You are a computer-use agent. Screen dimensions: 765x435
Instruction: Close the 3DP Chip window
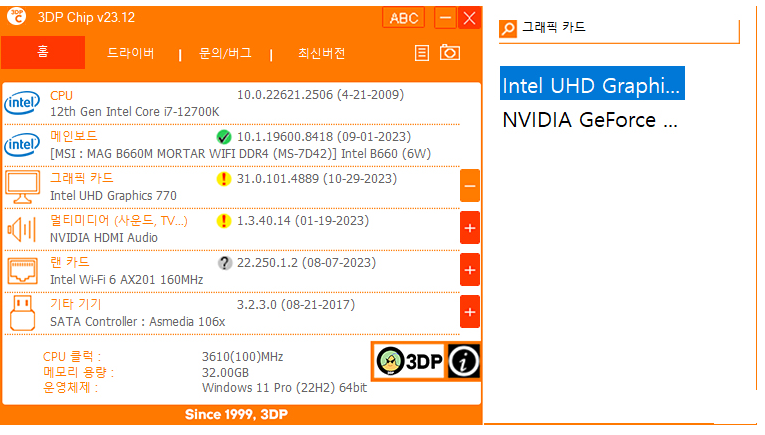point(469,18)
